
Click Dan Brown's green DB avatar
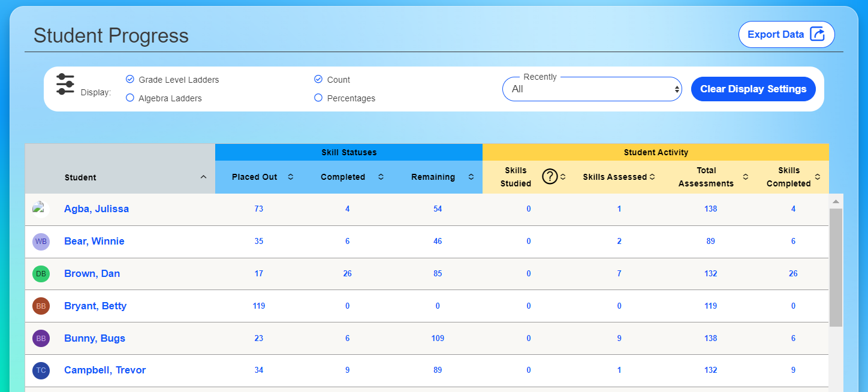[41, 274]
